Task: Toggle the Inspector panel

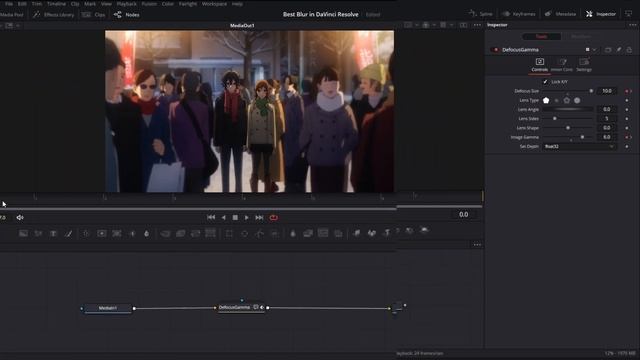Action: 601,14
